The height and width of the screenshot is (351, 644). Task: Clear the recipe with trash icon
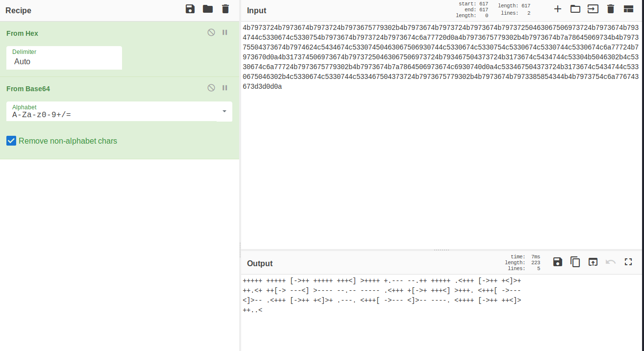(x=225, y=9)
